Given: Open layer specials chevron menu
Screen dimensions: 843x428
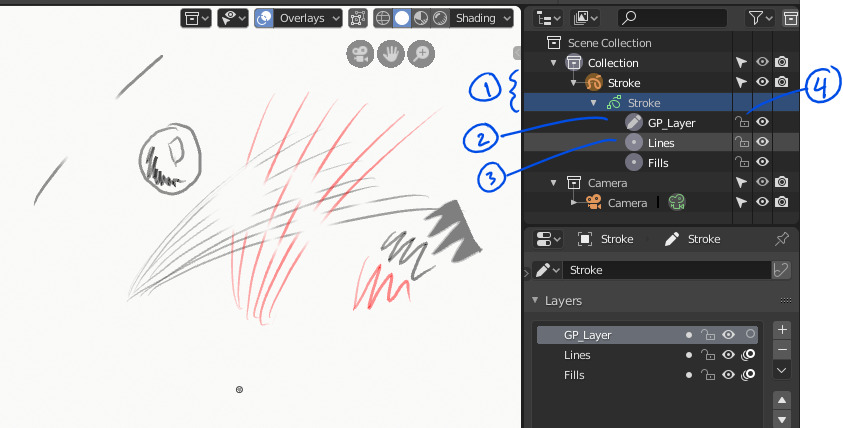Looking at the screenshot, I should coord(782,370).
